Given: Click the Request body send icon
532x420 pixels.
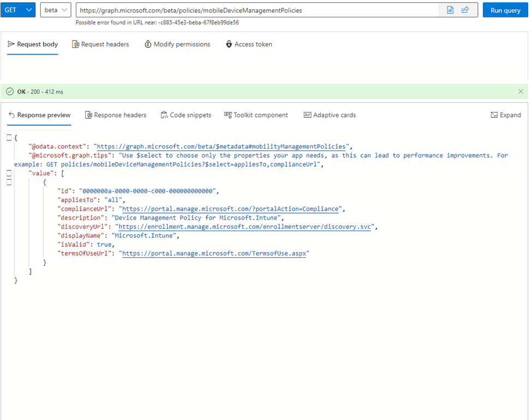Looking at the screenshot, I should 11,44.
